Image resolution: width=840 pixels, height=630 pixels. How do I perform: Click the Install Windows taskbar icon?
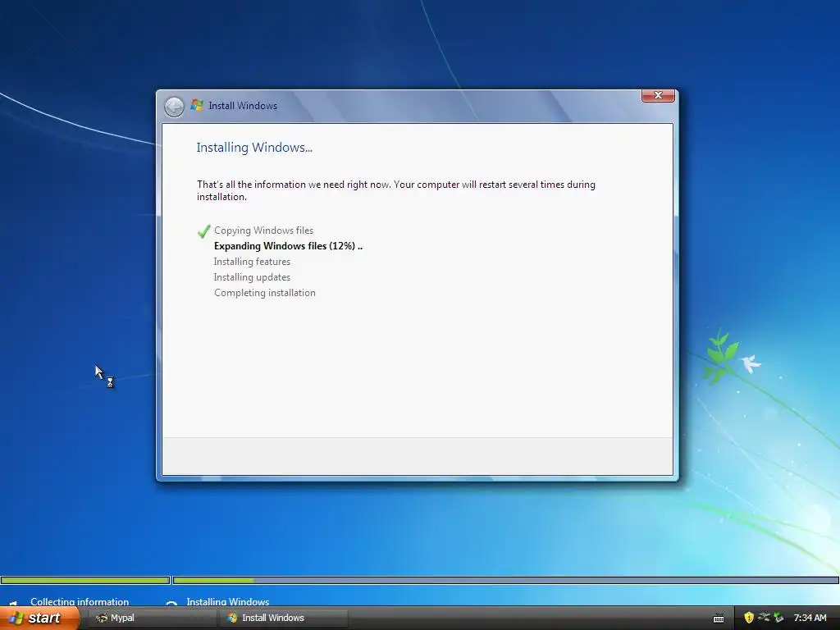click(232, 618)
